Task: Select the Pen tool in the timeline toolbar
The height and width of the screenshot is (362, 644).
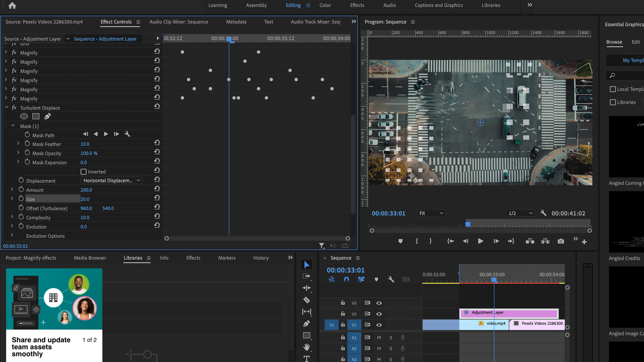Action: [x=307, y=323]
